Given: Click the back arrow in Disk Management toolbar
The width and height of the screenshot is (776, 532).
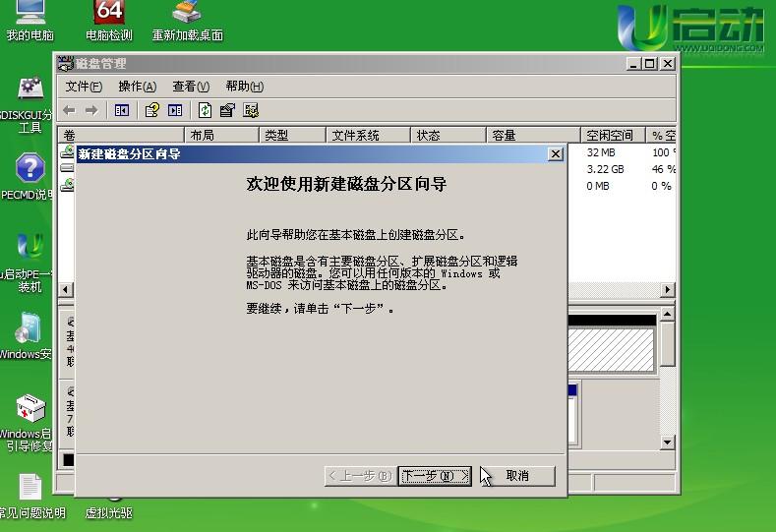Looking at the screenshot, I should [x=69, y=110].
